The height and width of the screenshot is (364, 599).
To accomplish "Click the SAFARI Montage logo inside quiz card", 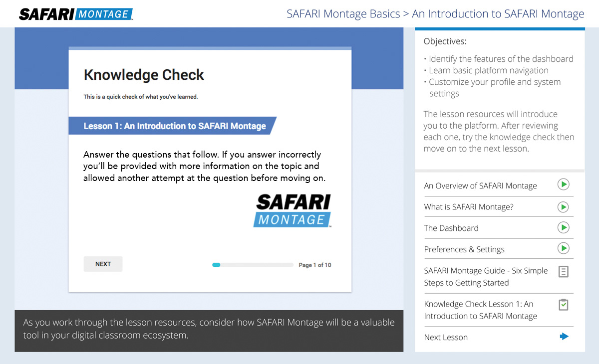I will point(293,211).
